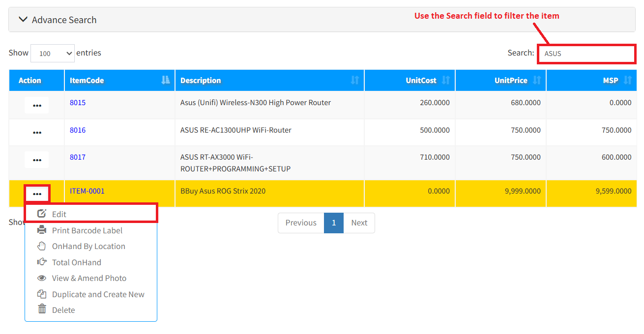Sort by the Description column arrows
Image resolution: width=644 pixels, height=334 pixels.
(x=354, y=81)
